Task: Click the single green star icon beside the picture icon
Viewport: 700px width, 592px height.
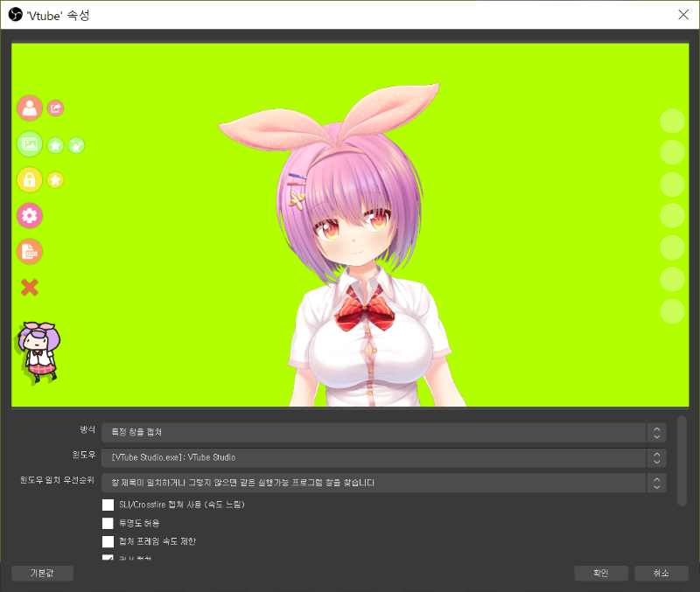Action: (55, 145)
